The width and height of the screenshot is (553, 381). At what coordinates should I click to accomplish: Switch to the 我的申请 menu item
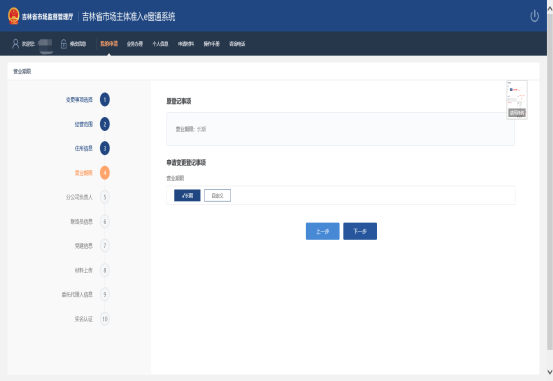(109, 44)
